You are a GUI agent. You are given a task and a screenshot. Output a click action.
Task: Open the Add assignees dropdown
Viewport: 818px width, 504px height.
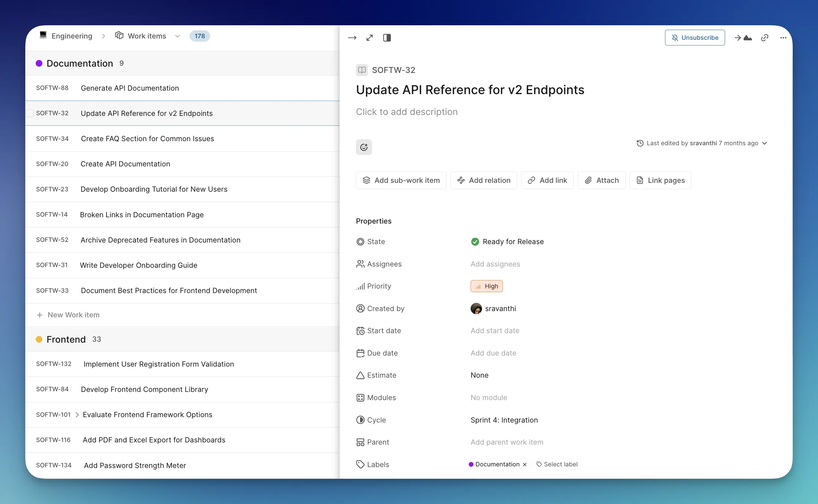[495, 264]
